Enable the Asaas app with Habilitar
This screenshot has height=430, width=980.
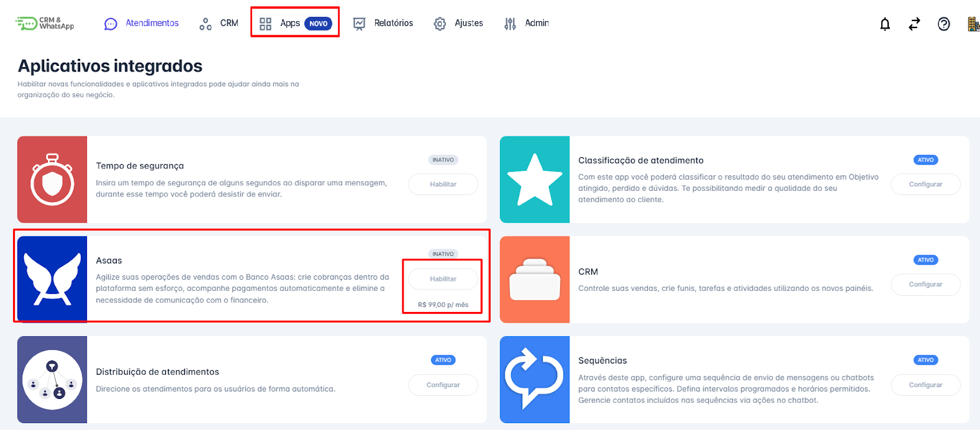click(443, 279)
